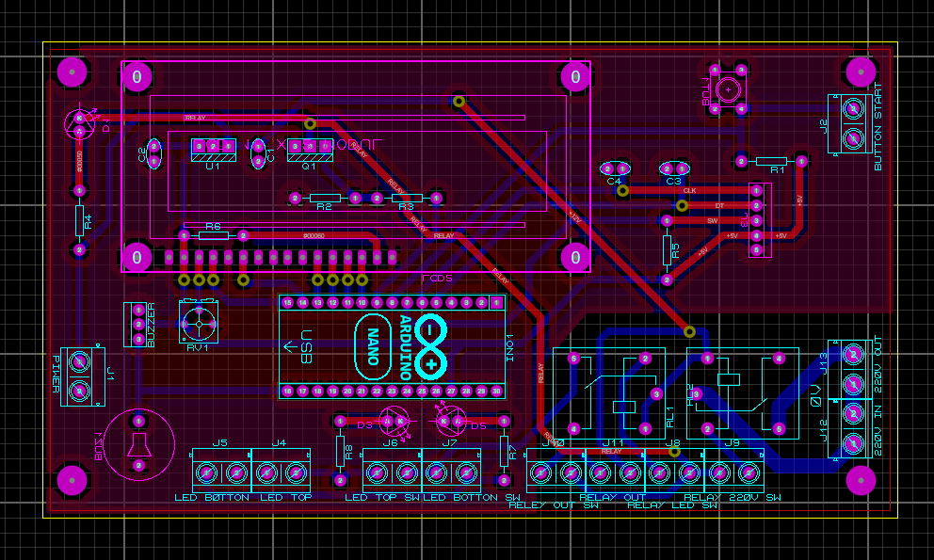This screenshot has height=560, width=934.
Task: Select capacitor C1 footprint
Action: (258, 153)
